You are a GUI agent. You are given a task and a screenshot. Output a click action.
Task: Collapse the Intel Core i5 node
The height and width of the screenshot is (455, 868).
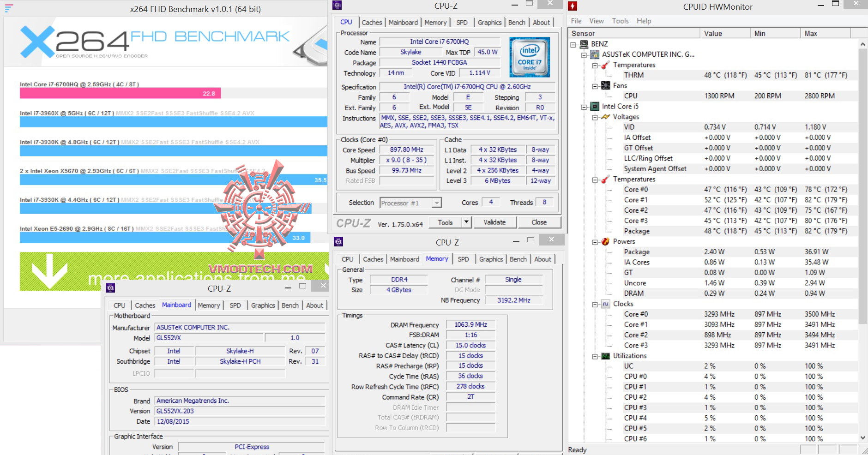coord(584,107)
